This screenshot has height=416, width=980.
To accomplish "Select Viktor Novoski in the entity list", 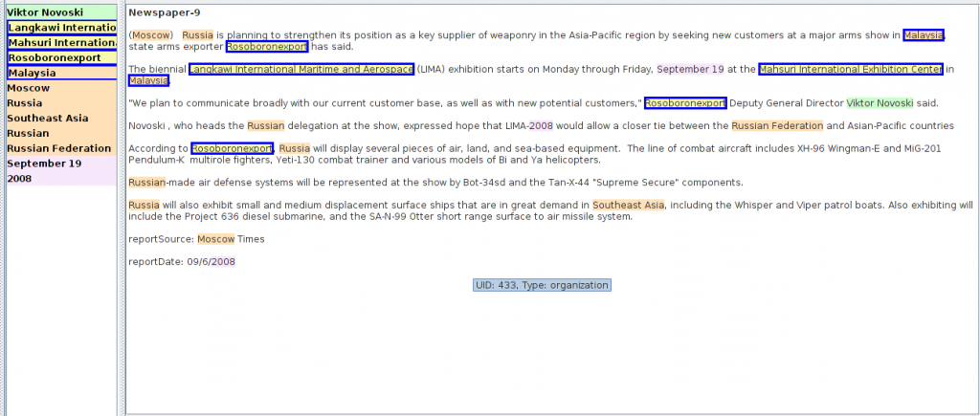I will 61,12.
